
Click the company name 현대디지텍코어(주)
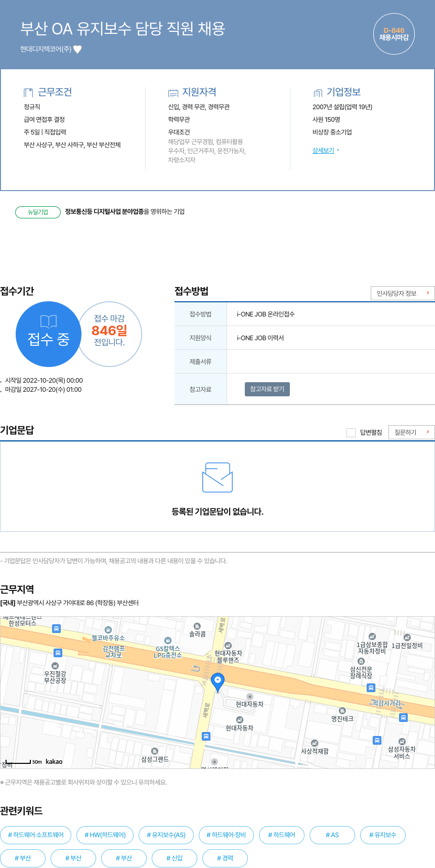pyautogui.click(x=46, y=49)
